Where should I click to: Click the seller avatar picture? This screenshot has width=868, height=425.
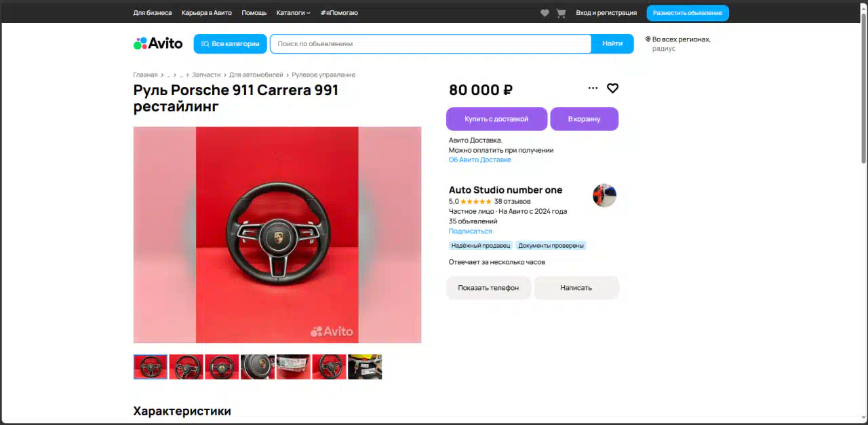coord(604,196)
